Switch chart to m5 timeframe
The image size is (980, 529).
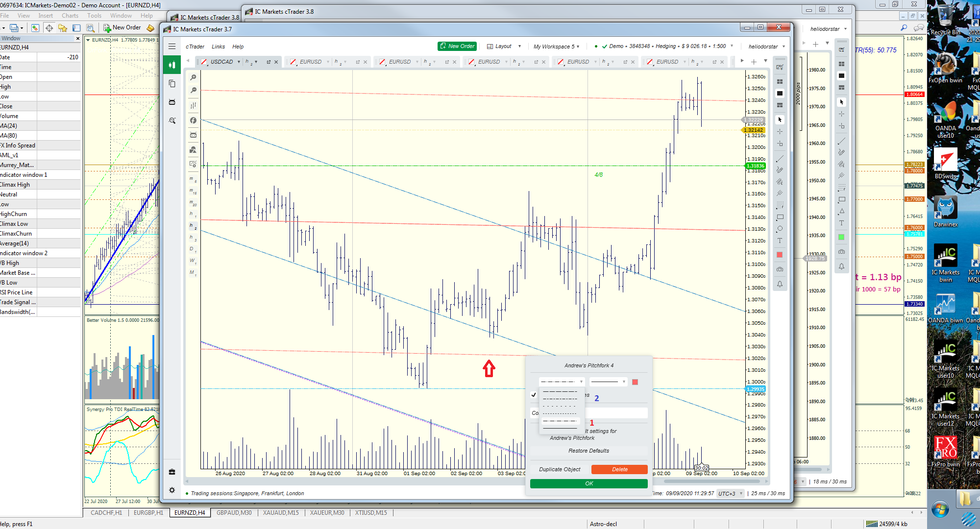(x=193, y=179)
